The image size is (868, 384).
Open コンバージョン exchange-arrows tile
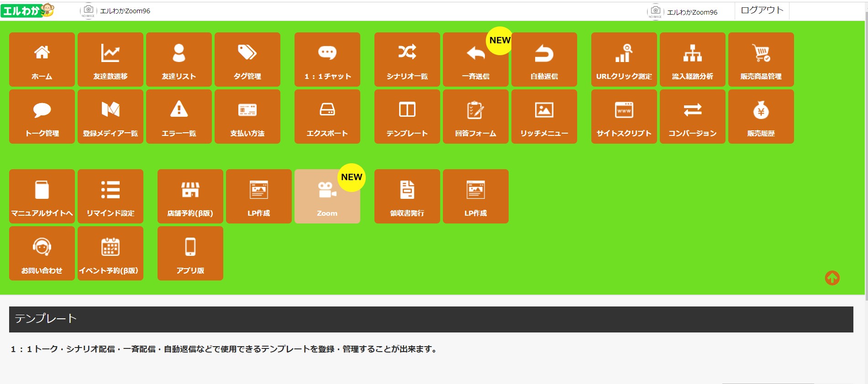point(693,116)
